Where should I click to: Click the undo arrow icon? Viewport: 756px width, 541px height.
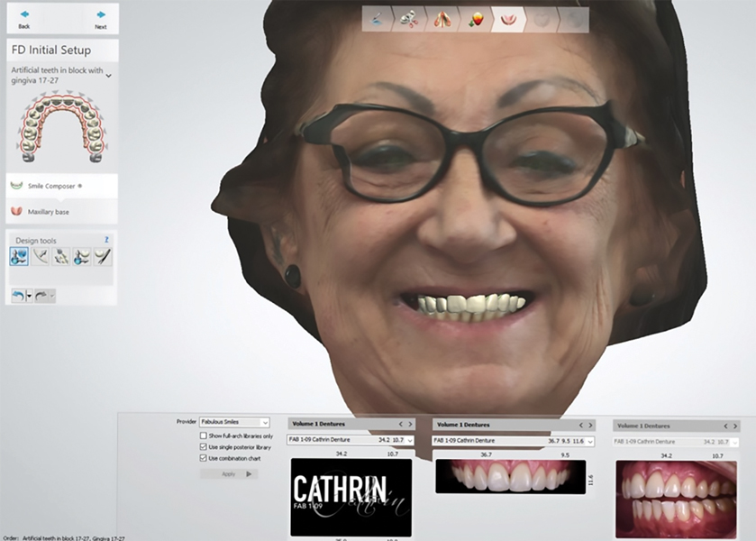click(17, 296)
